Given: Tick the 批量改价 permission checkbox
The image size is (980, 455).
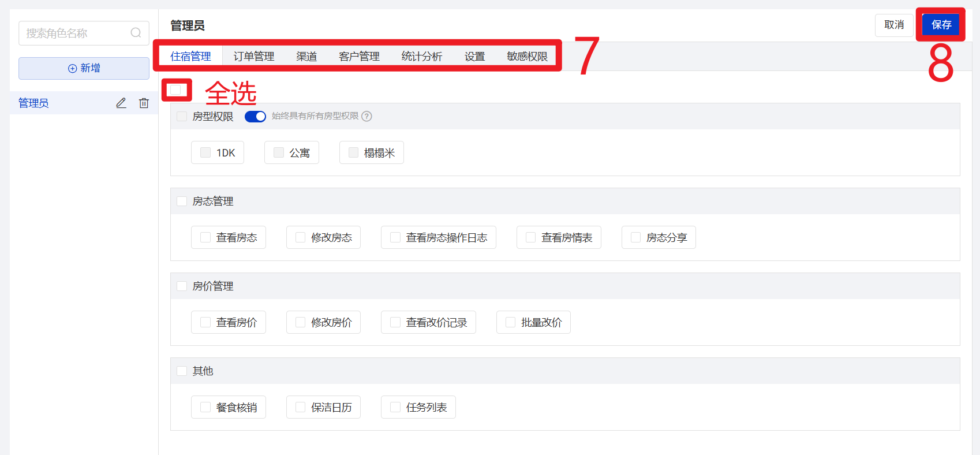Looking at the screenshot, I should (x=511, y=322).
